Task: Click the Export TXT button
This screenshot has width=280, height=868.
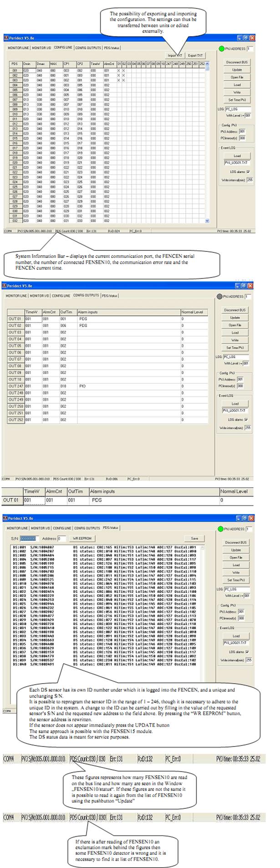Action: click(x=195, y=55)
